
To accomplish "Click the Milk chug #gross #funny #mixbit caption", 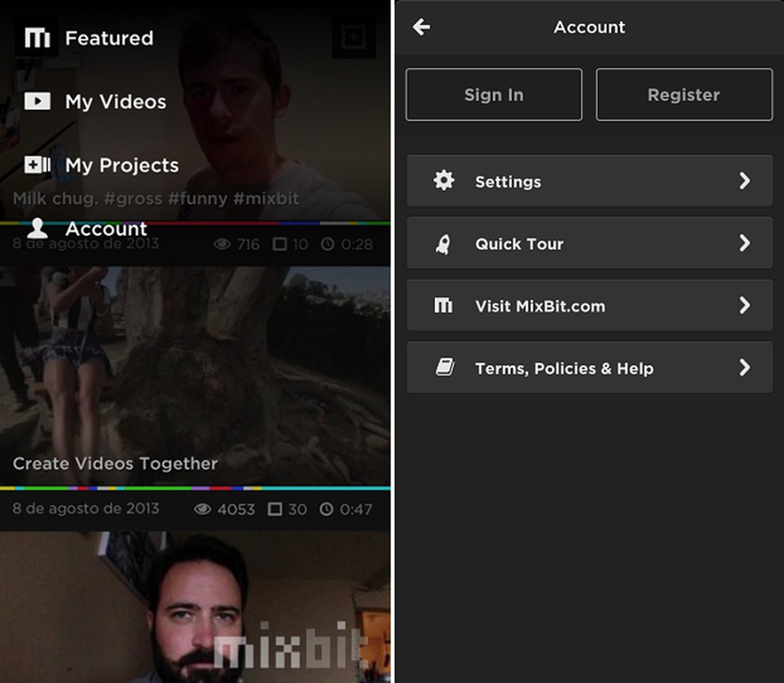I will coord(156,199).
